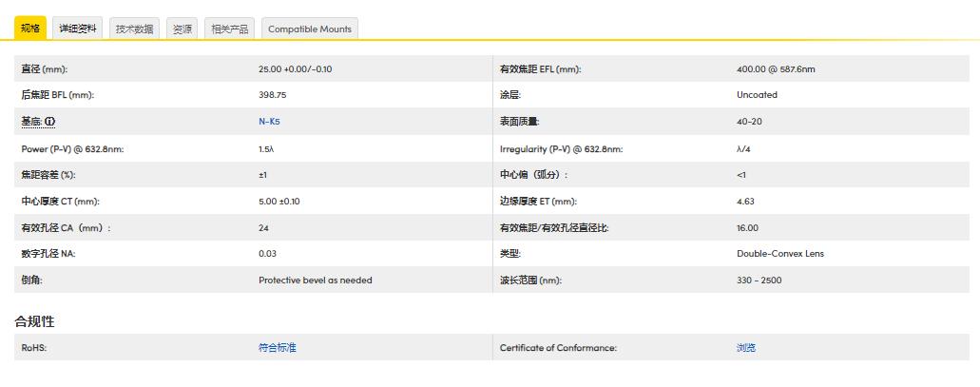Click the Uncoated coating value

tap(757, 95)
